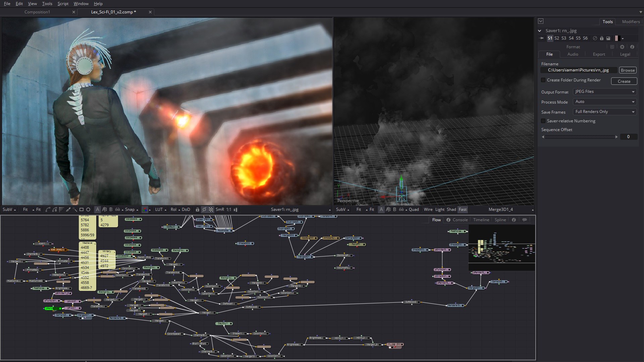This screenshot has height=362, width=644.
Task: Switch to the Timeline tab
Action: (x=481, y=220)
